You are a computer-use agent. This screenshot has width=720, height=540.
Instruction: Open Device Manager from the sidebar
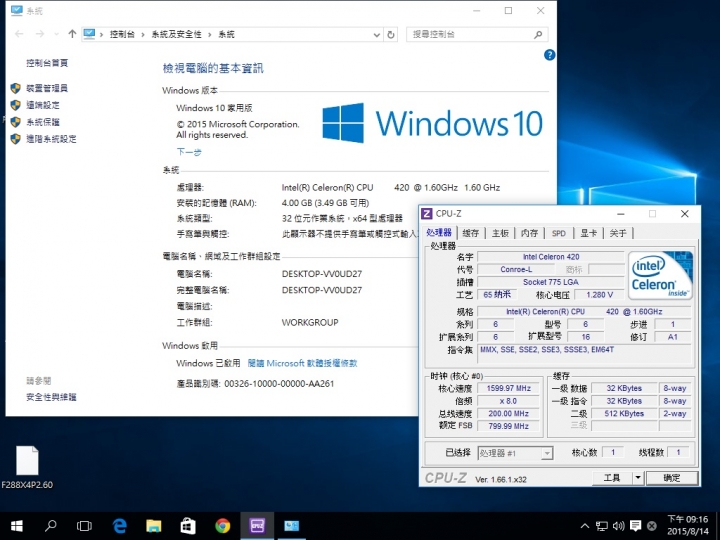click(x=47, y=88)
